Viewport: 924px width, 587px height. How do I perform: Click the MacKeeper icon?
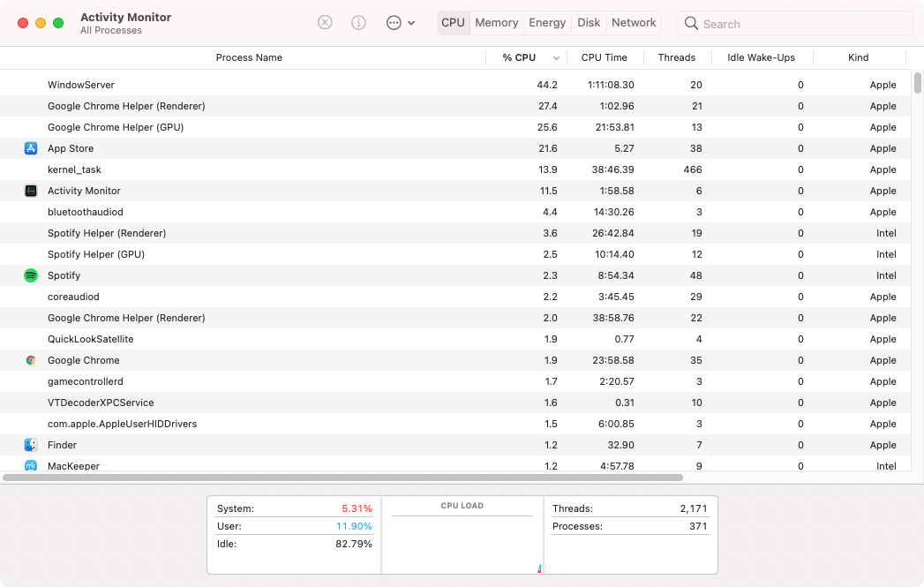point(31,465)
